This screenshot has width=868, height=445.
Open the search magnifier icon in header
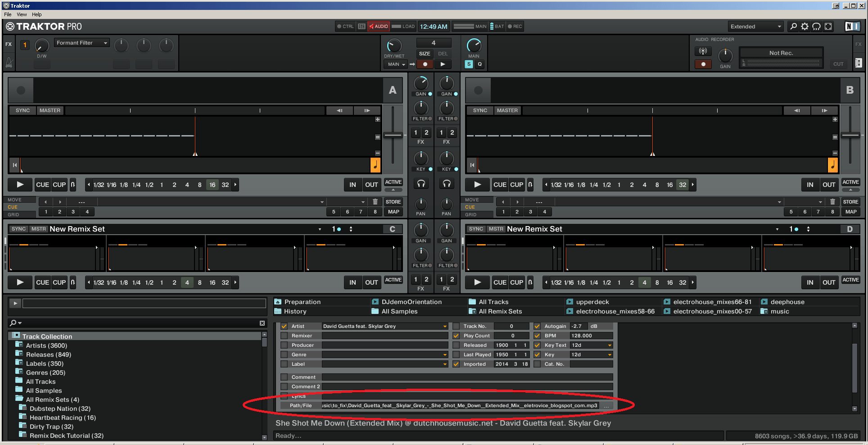pyautogui.click(x=793, y=27)
